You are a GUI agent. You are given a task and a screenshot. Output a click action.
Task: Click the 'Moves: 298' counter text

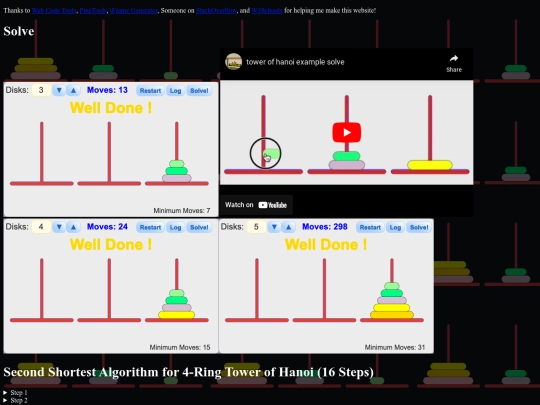(x=325, y=227)
